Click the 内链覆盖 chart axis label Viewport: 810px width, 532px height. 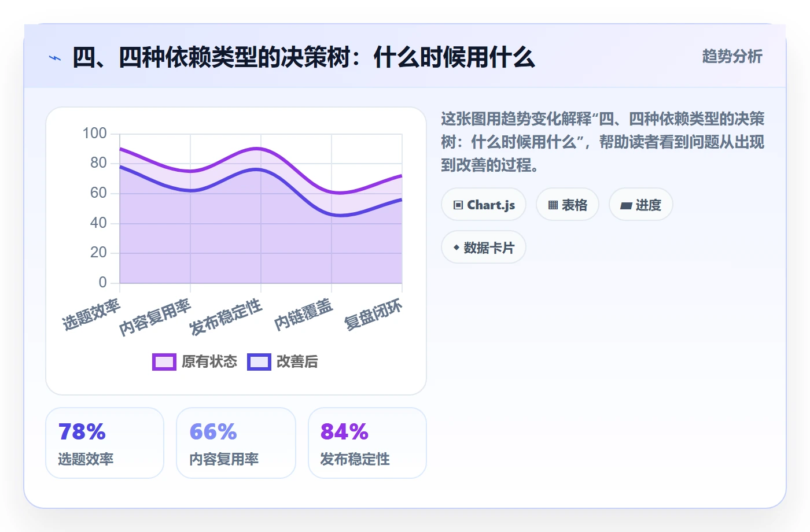coord(304,315)
